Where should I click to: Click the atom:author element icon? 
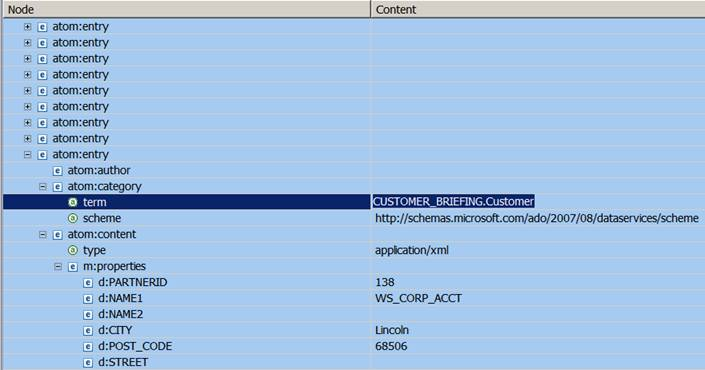pos(57,171)
